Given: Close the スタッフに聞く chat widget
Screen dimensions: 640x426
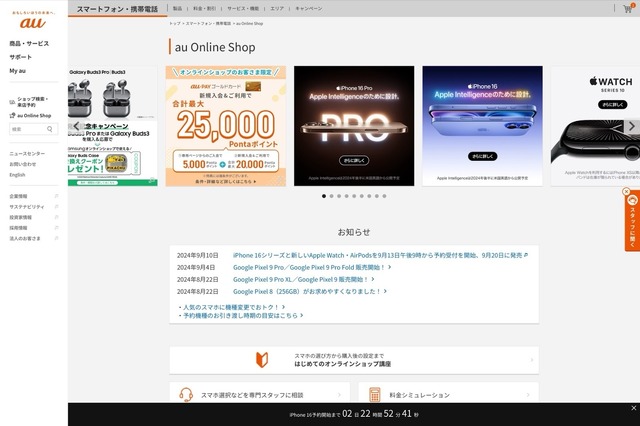Looking at the screenshot, I should 626,191.
